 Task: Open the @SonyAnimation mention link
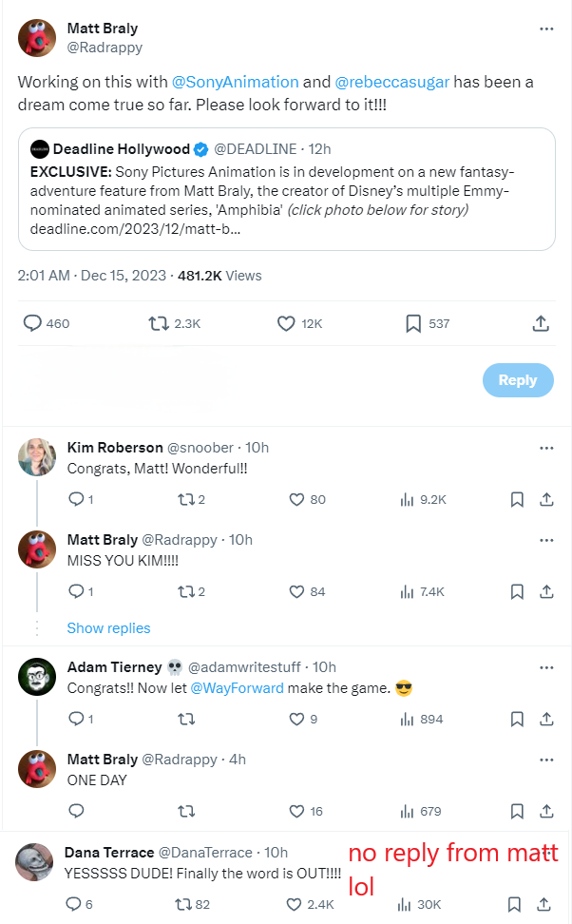(236, 82)
